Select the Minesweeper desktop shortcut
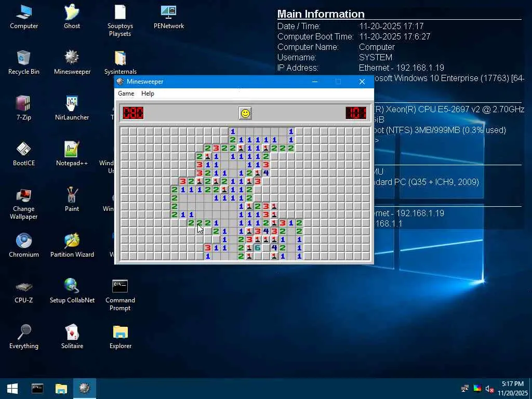The width and height of the screenshot is (532, 399). [x=72, y=63]
